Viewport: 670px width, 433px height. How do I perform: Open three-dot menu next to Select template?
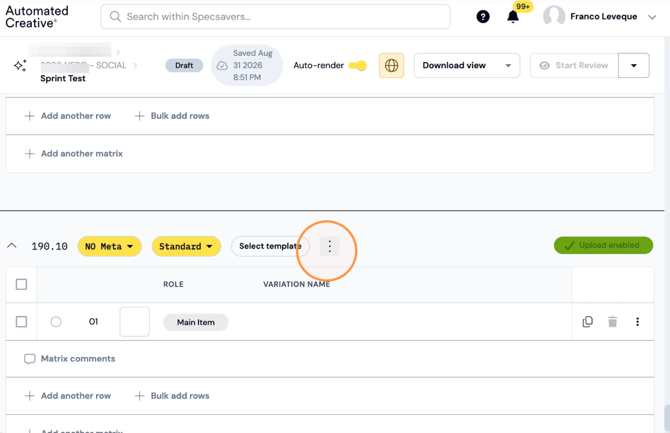point(329,246)
